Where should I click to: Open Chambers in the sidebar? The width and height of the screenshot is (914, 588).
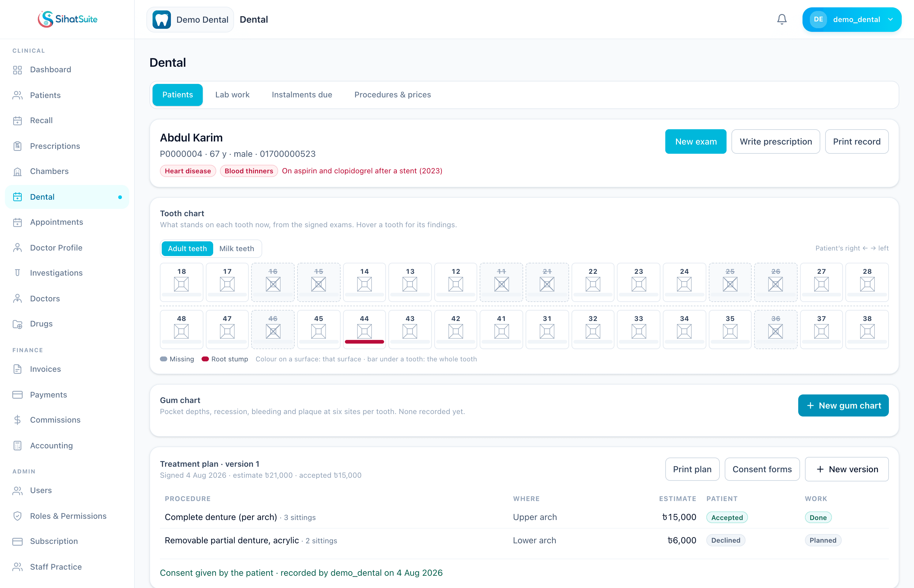coord(67,171)
